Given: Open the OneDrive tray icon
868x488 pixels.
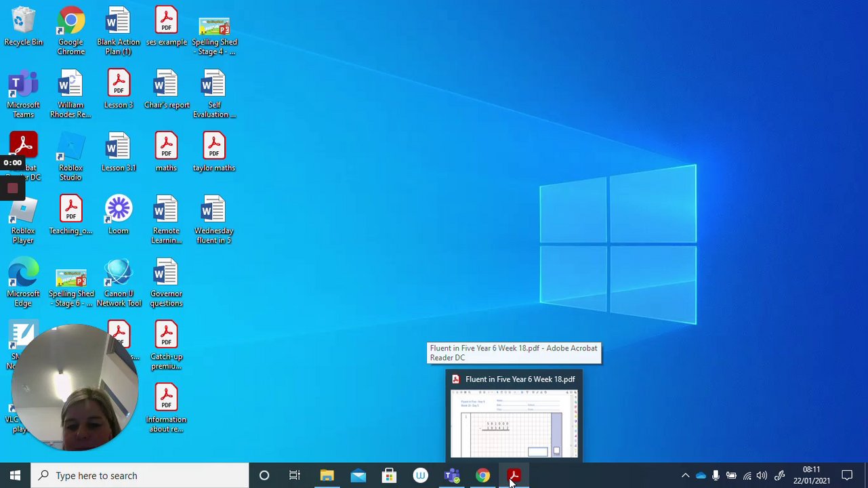Looking at the screenshot, I should (701, 476).
